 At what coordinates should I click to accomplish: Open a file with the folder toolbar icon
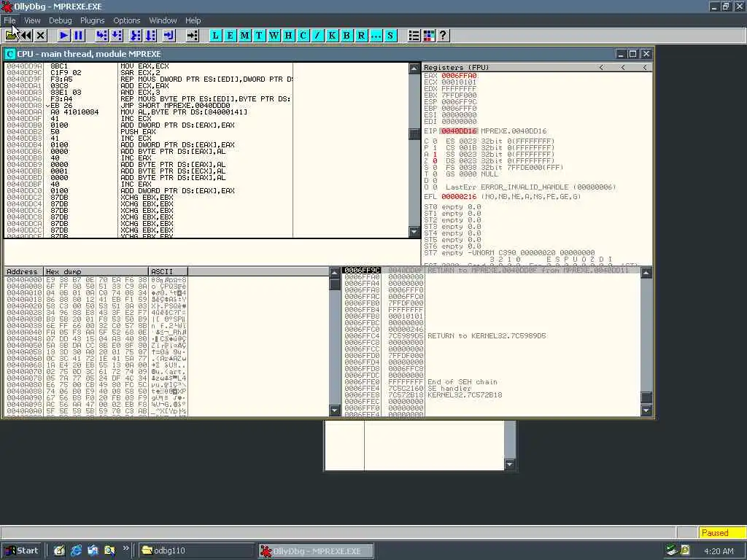coord(11,35)
